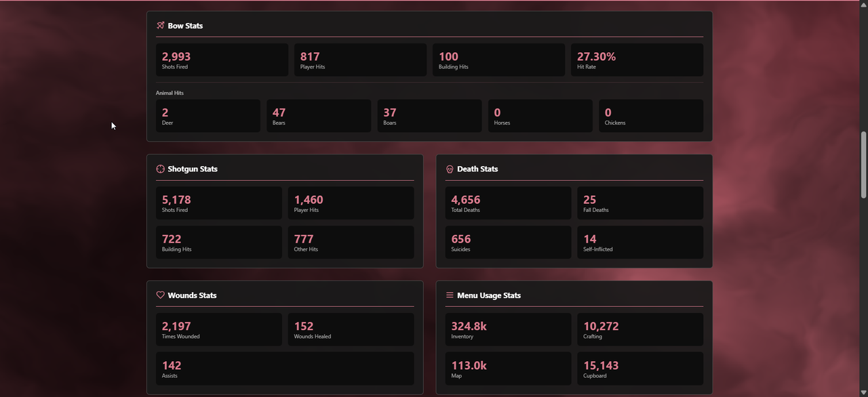Viewport: 868px width, 397px height.
Task: Click the 2,993 Shots Fired bow card
Action: tap(222, 60)
